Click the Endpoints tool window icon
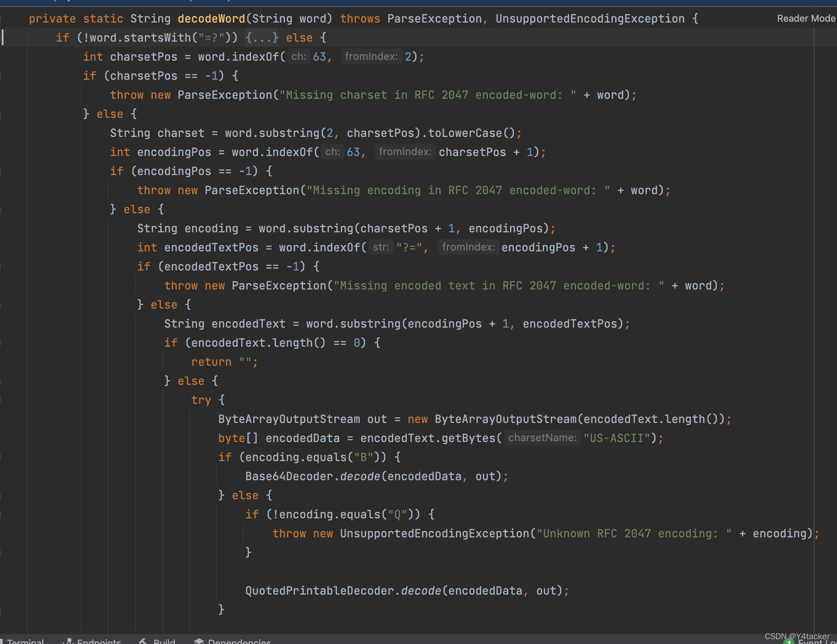This screenshot has width=837, height=644. pyautogui.click(x=68, y=641)
